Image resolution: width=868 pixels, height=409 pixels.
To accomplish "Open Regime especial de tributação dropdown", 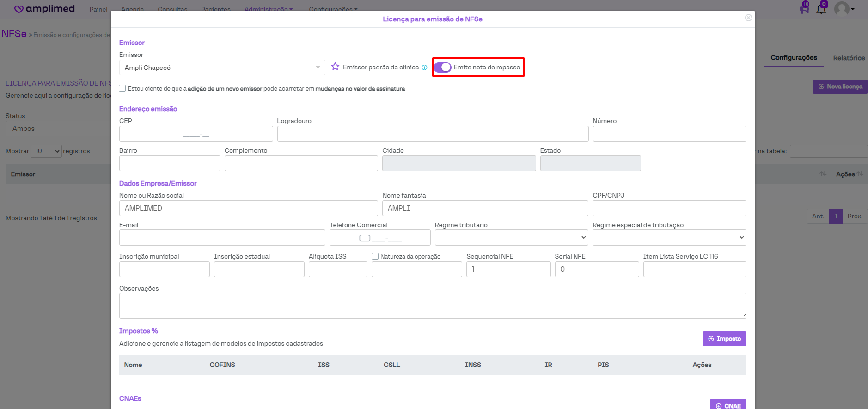I will pyautogui.click(x=669, y=238).
